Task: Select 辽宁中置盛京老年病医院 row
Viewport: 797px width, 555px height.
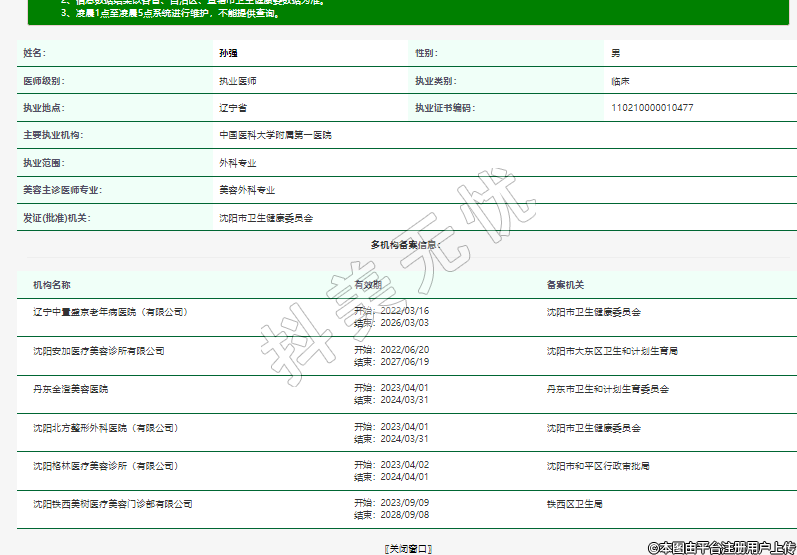Action: click(x=110, y=312)
